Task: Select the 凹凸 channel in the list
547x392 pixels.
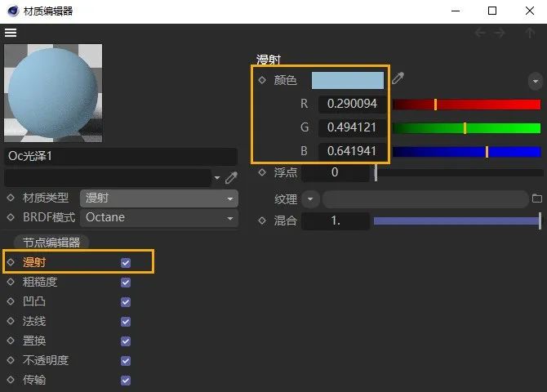Action: (34, 301)
